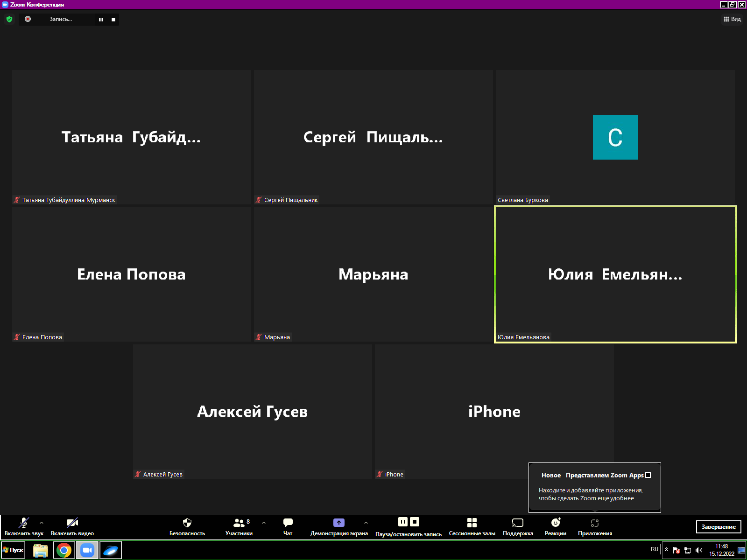The height and width of the screenshot is (560, 747).
Task: Open Безопасность security shield options
Action: click(187, 526)
